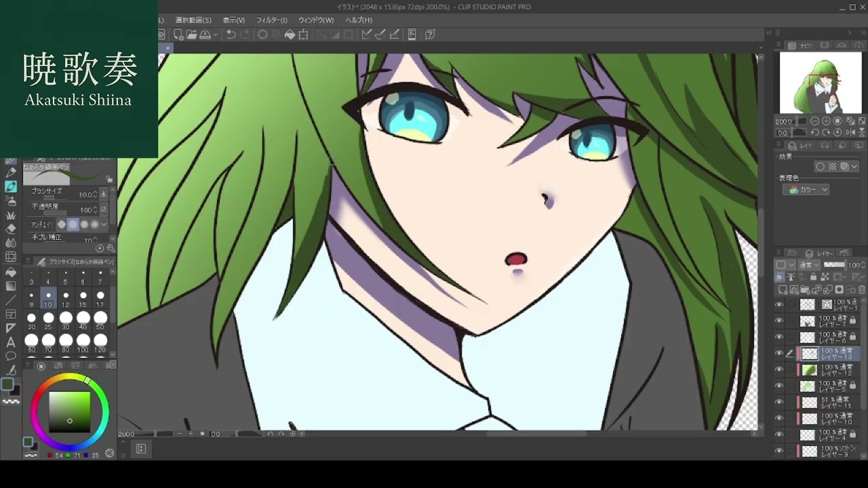Click the Redo button in command bar
Viewport: 868px width, 488px height.
245,35
